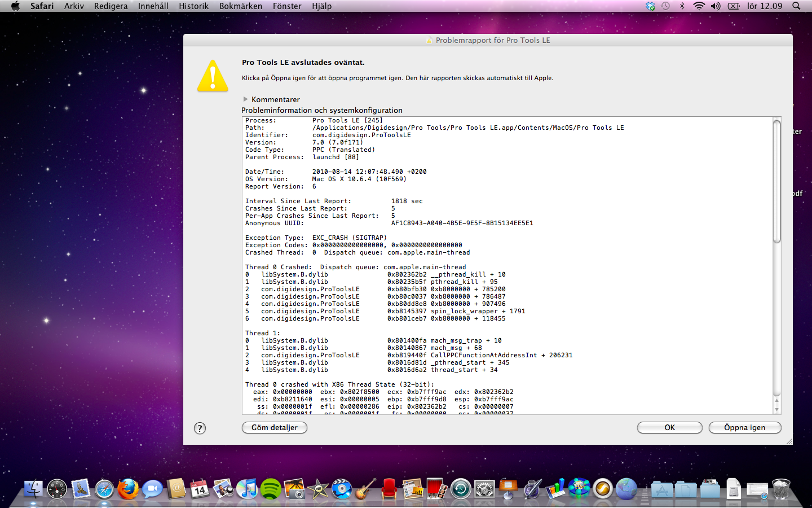
Task: Open the Hjälp menu
Action: pyautogui.click(x=321, y=6)
